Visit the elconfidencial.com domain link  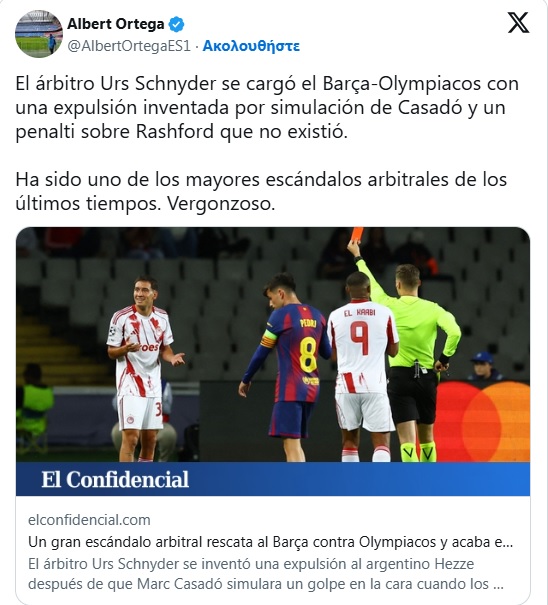tap(89, 520)
